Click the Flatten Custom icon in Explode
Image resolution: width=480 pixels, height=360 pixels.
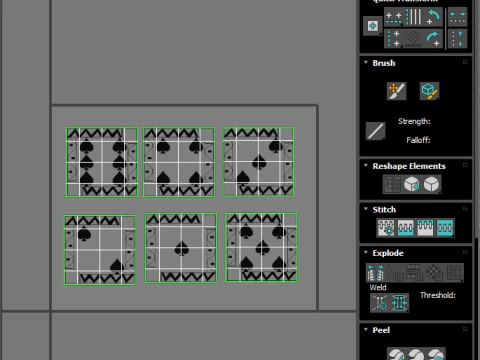(454, 273)
